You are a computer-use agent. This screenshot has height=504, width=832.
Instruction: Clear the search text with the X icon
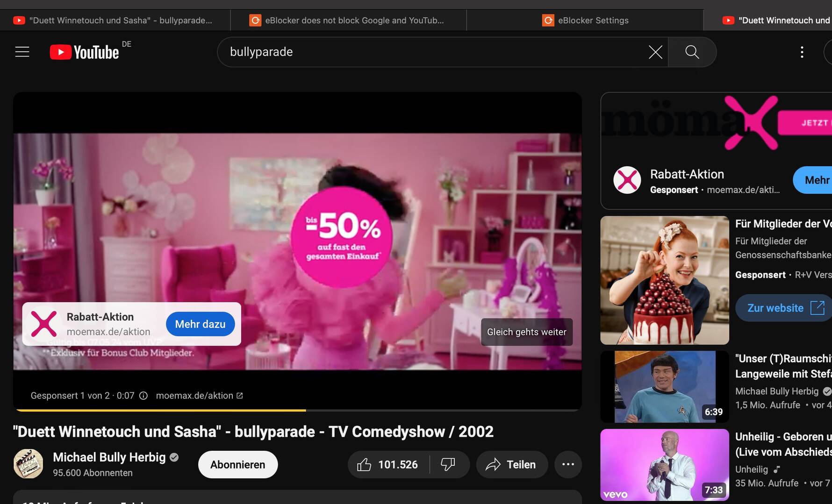(x=655, y=52)
